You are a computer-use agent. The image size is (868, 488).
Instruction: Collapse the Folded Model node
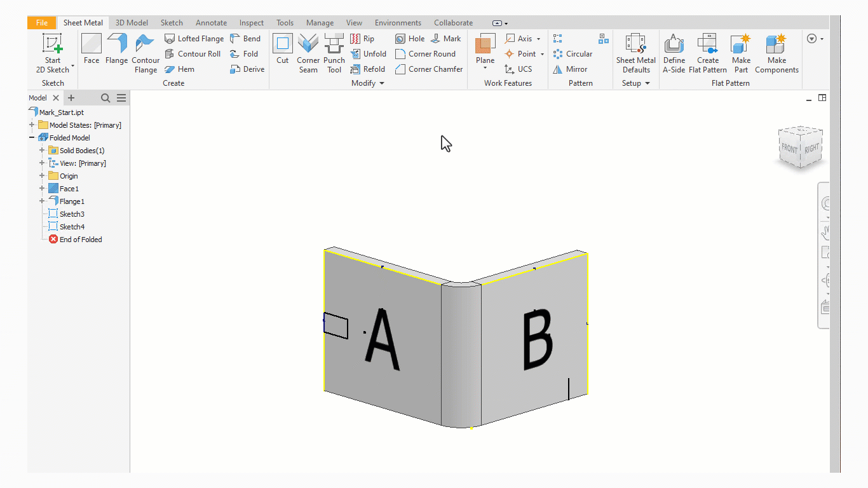32,138
